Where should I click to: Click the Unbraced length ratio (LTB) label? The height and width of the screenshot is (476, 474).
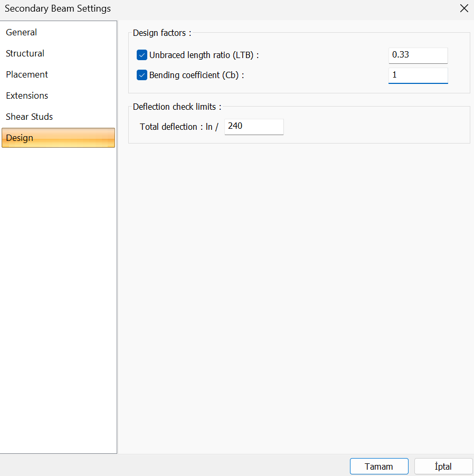click(204, 55)
